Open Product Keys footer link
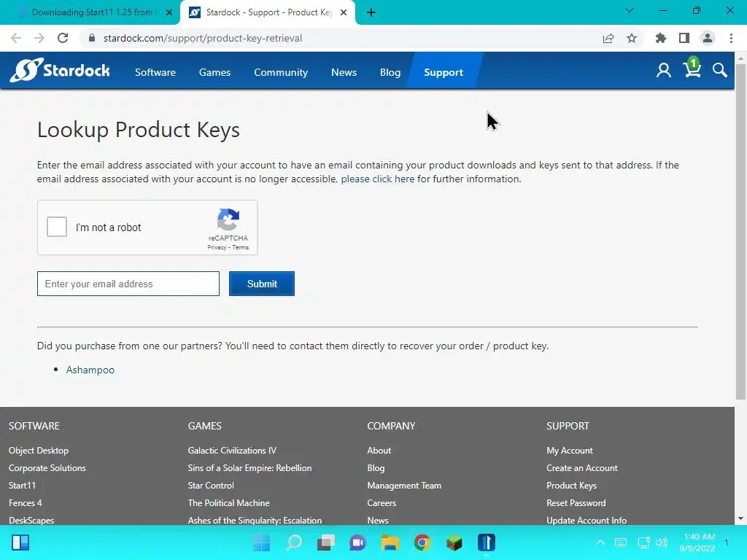 pyautogui.click(x=572, y=486)
